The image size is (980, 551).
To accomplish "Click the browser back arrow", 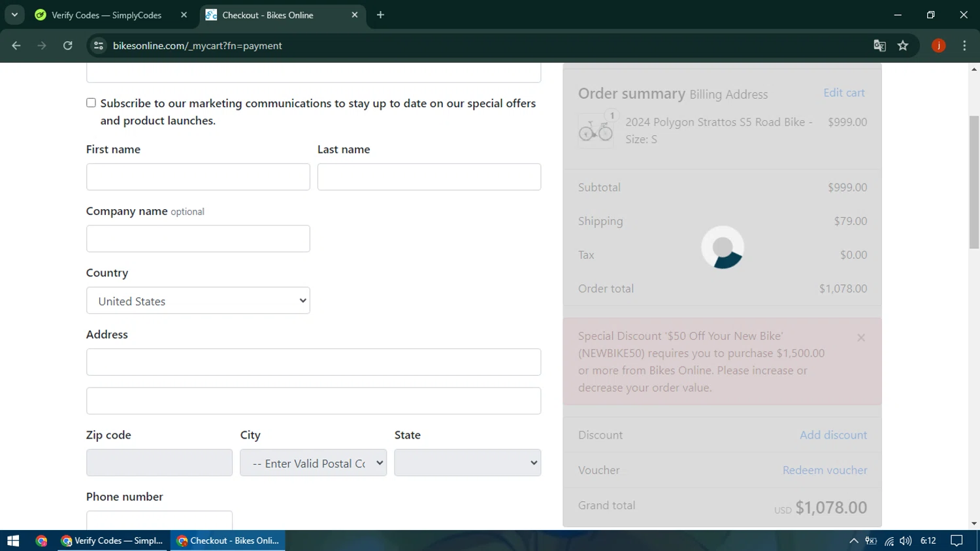I will pyautogui.click(x=16, y=46).
